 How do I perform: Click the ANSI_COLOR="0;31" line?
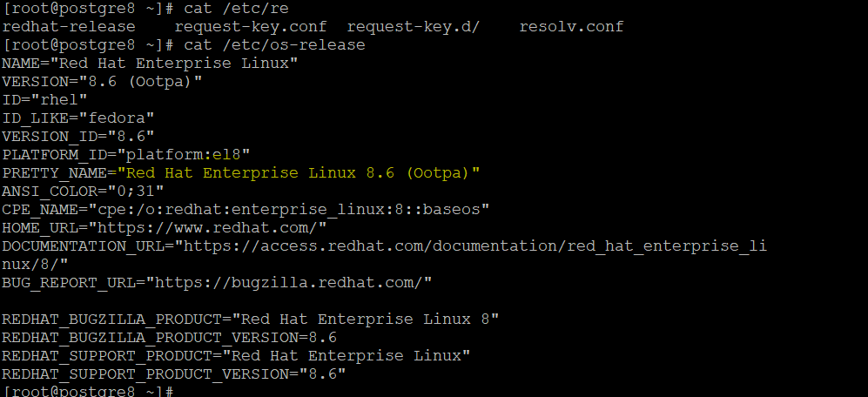click(83, 191)
